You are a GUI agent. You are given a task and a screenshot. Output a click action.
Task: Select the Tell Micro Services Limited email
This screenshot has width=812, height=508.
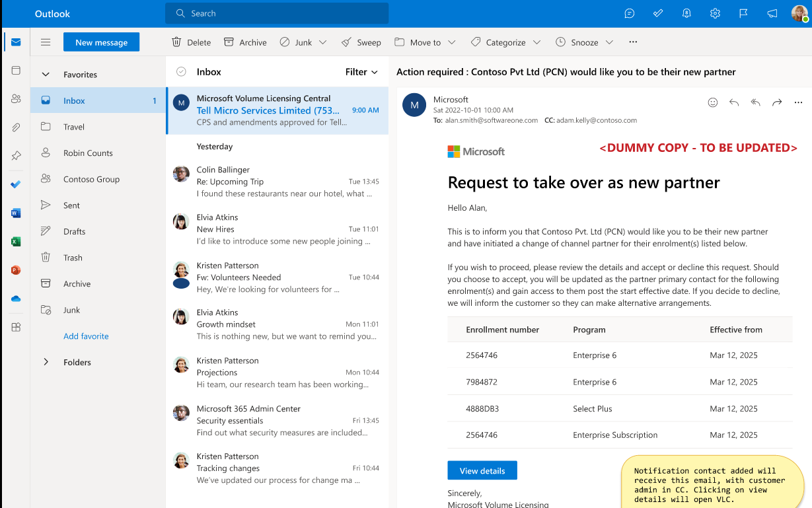[277, 110]
